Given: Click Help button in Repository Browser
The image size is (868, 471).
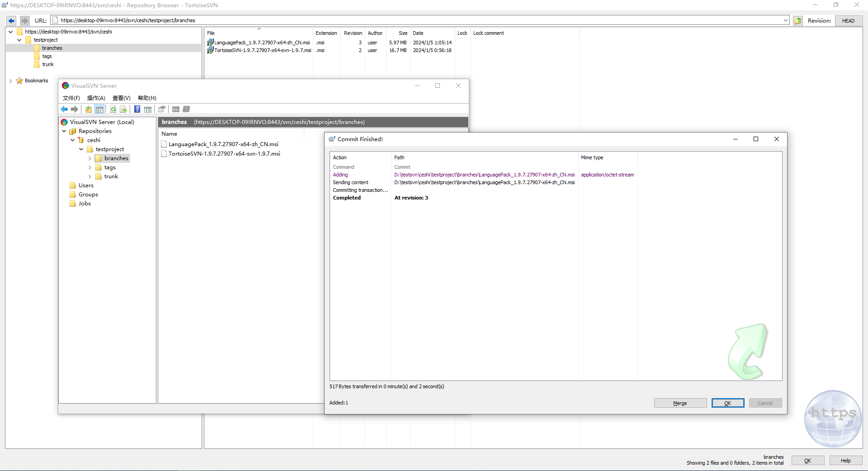Looking at the screenshot, I should 846,461.
